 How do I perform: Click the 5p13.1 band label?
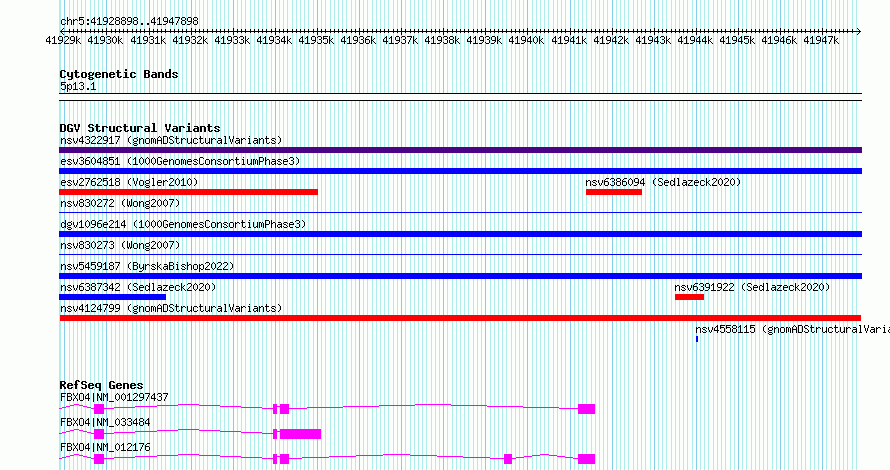[78, 86]
